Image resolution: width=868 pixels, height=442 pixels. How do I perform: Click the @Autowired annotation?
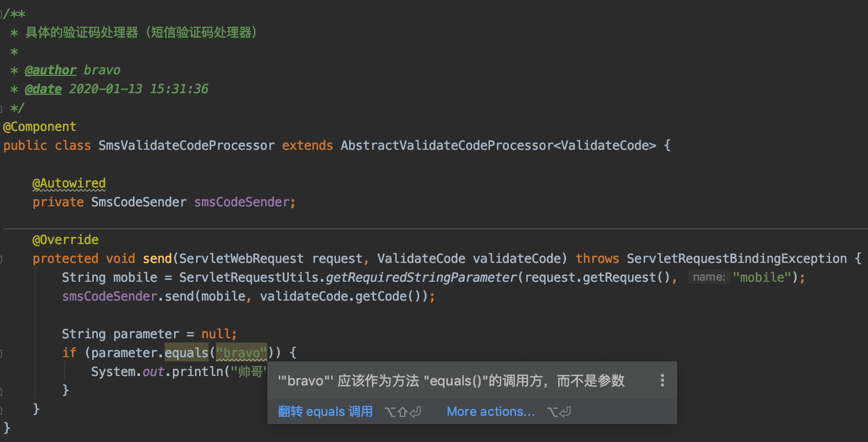click(x=69, y=183)
